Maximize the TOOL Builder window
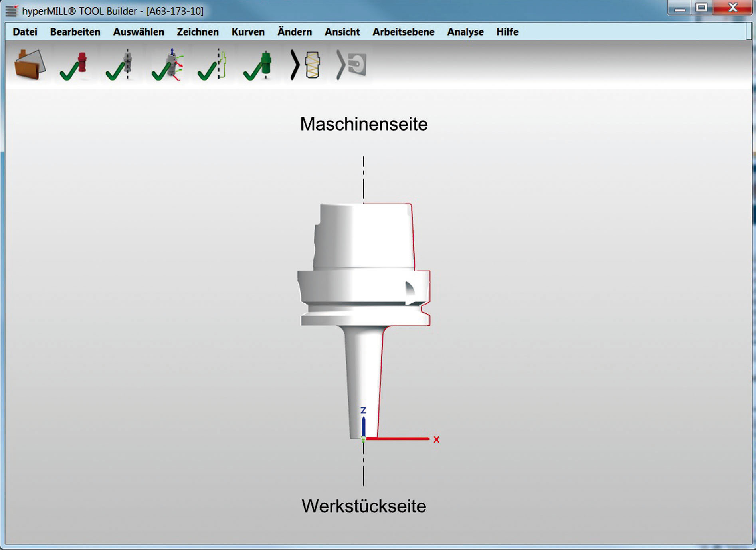The image size is (756, 550). click(x=702, y=8)
